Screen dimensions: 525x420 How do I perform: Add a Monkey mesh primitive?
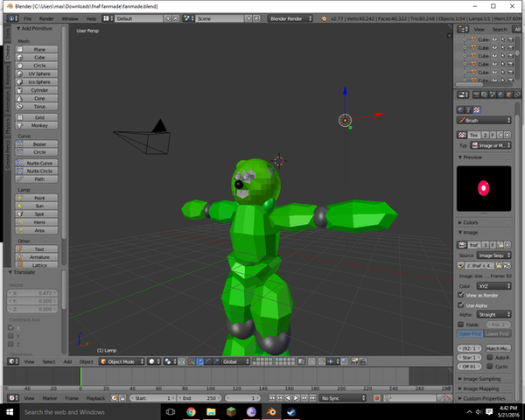tap(39, 125)
